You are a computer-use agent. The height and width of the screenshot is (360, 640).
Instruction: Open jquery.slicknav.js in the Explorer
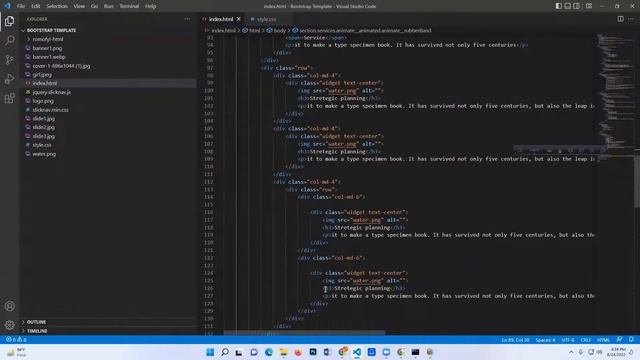click(x=51, y=92)
